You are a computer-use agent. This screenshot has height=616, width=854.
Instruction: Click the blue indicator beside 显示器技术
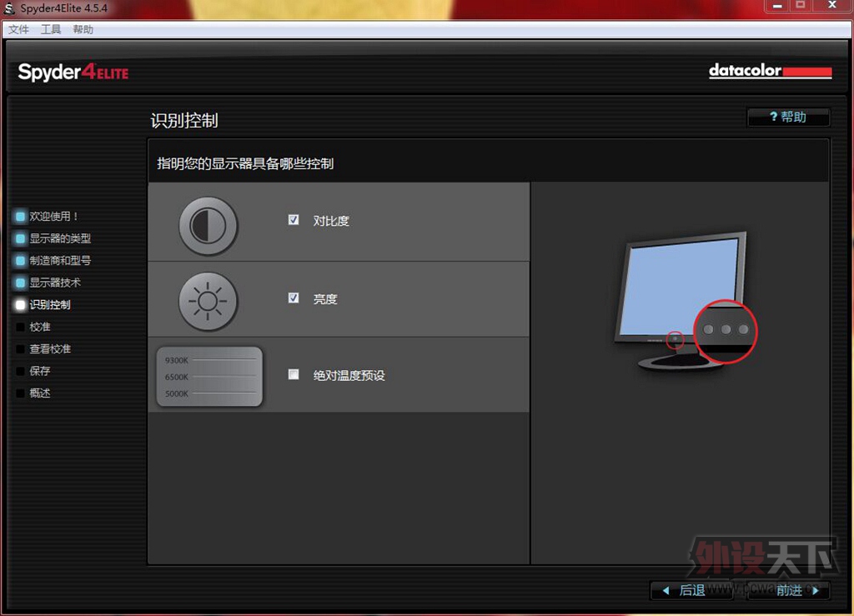click(x=20, y=283)
